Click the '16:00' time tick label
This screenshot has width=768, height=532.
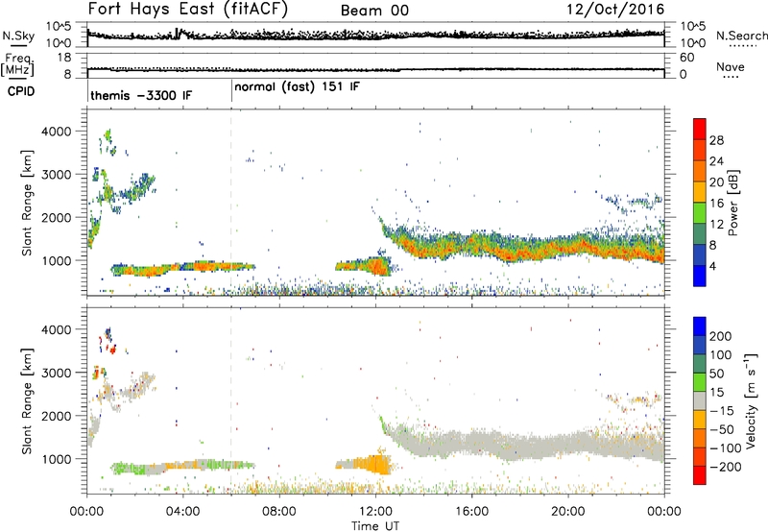(x=471, y=512)
